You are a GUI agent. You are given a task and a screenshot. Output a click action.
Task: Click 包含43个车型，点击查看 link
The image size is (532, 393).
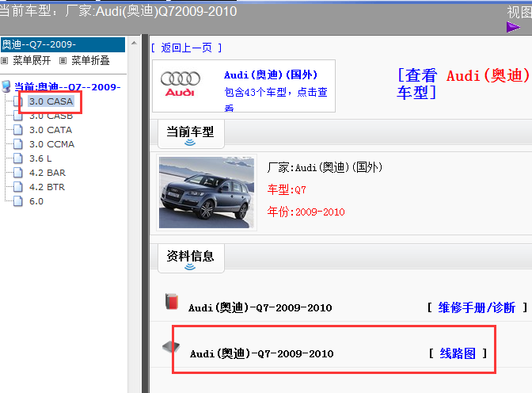275,100
